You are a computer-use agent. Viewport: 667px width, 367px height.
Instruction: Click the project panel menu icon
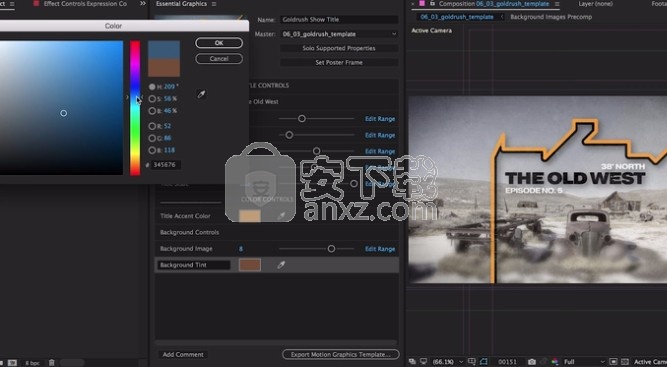coord(12,4)
